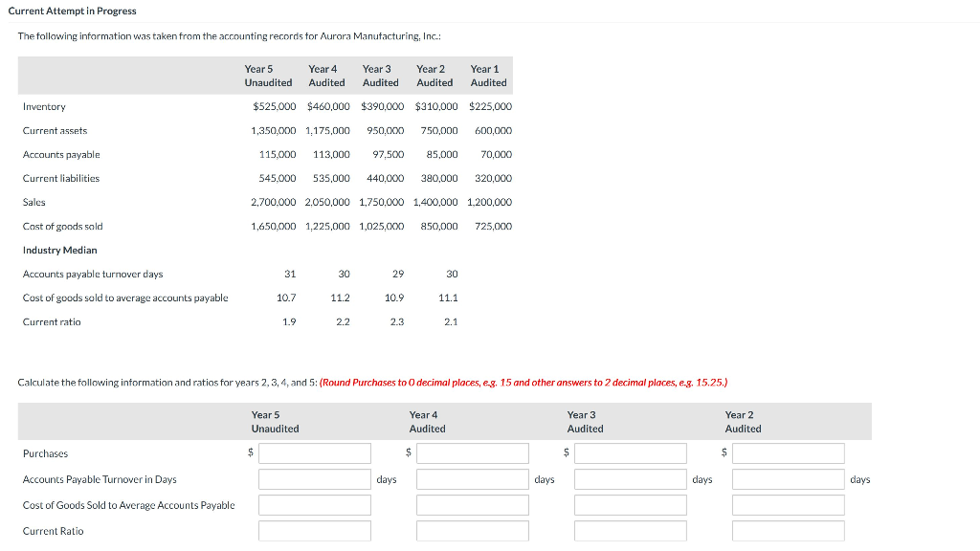
Task: Select Year 2 Accounts Payable Turnover in Days field
Action: 789,479
